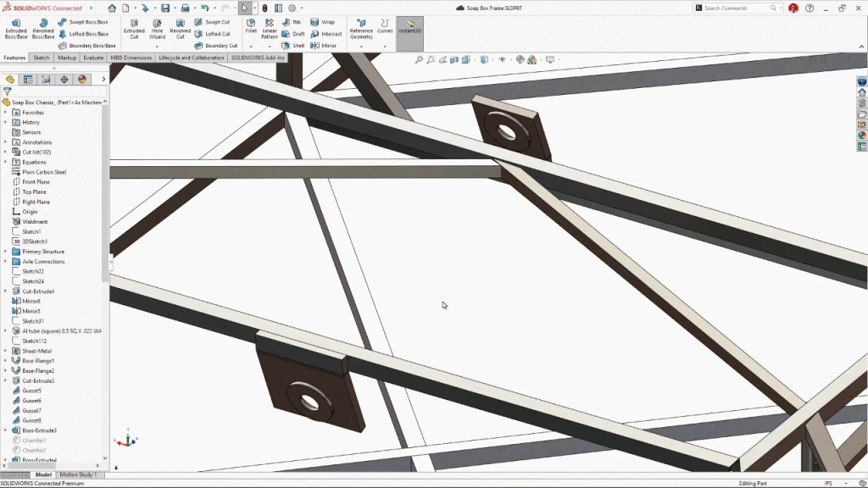Screen dimensions: 868x488
Task: Toggle the rebuild traffic light indicator
Action: (x=264, y=8)
